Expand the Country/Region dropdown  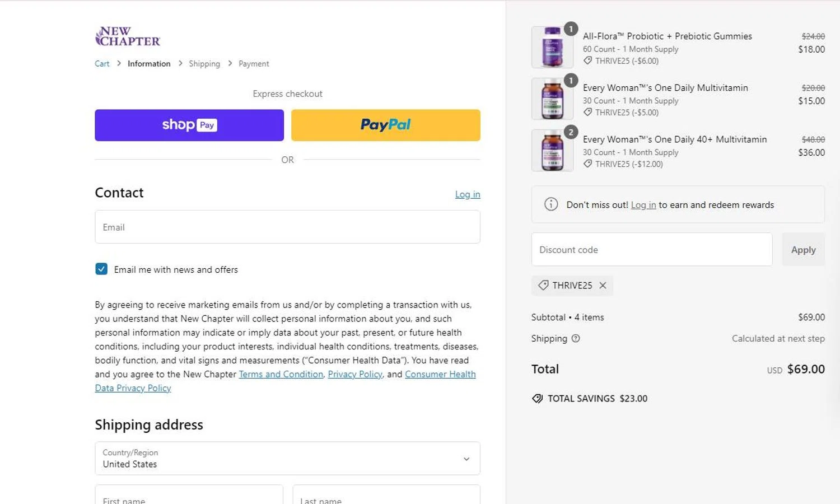pos(287,459)
